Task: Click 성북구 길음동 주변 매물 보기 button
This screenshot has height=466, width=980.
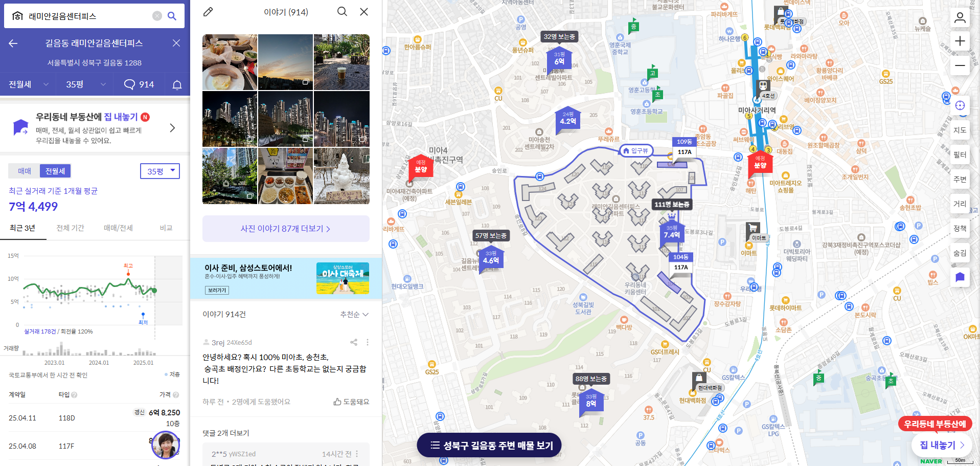Action: [x=489, y=445]
